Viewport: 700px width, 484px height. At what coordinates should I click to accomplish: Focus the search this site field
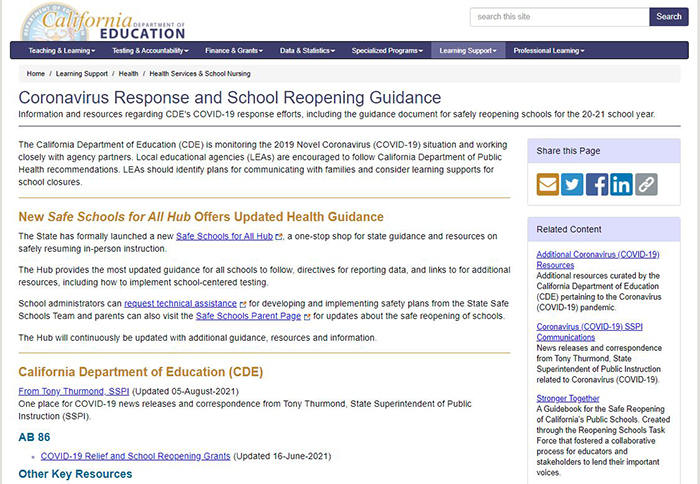pyautogui.click(x=560, y=17)
